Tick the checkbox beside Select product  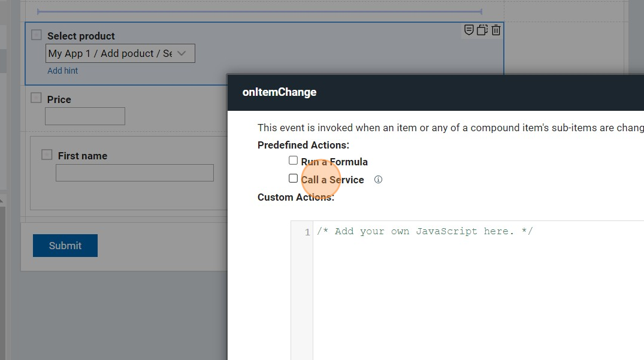pos(37,35)
